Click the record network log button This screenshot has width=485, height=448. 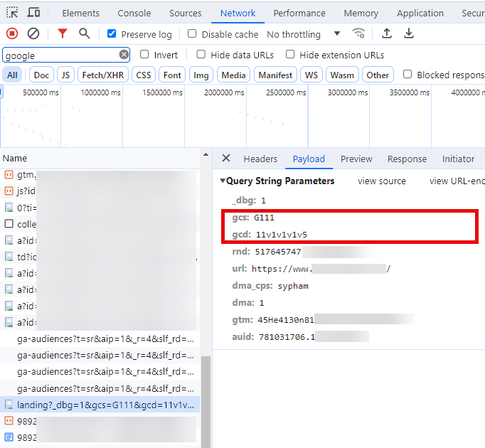(12, 33)
